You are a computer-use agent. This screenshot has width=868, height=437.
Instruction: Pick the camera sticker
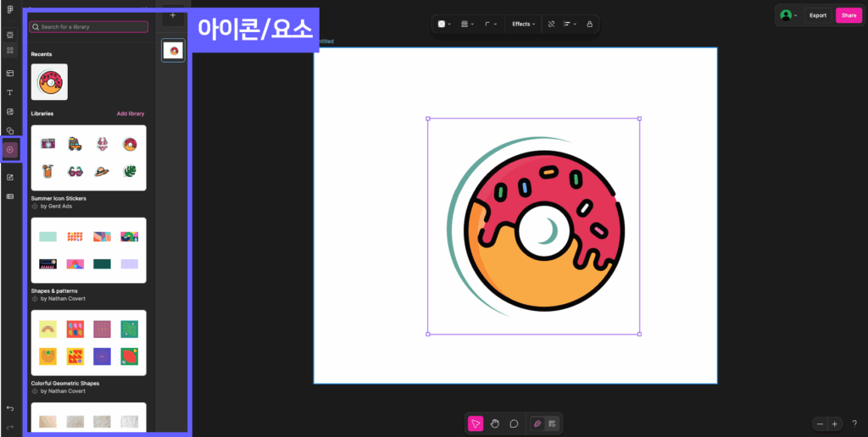(x=48, y=144)
